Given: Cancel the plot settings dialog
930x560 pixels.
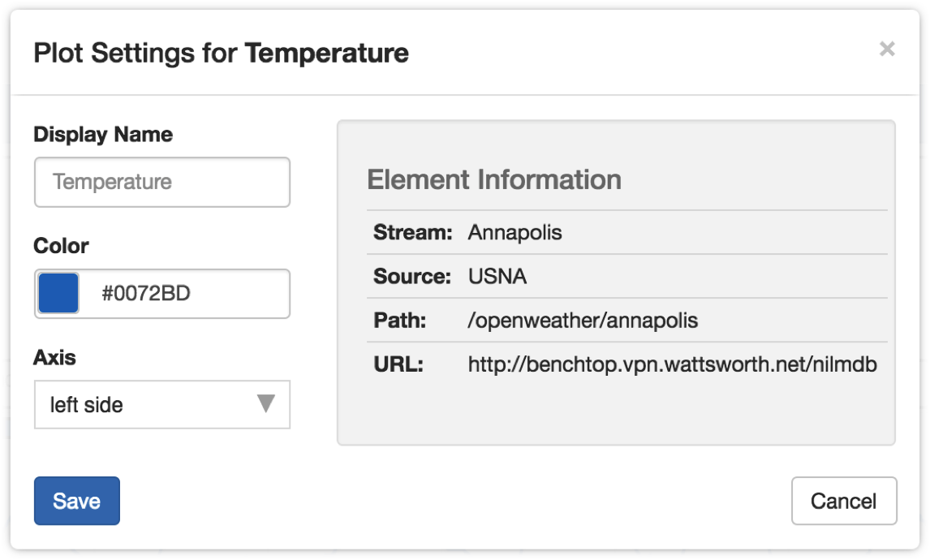Looking at the screenshot, I should click(x=843, y=501).
